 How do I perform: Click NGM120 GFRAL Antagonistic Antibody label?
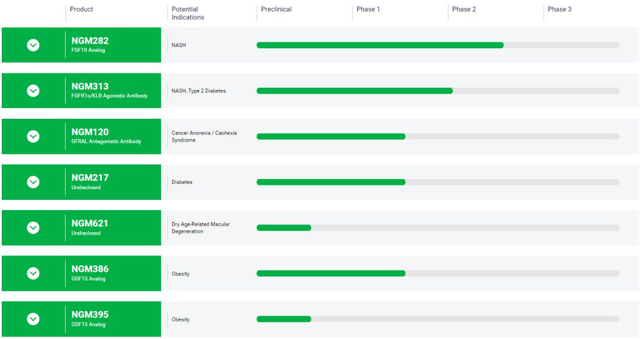pyautogui.click(x=106, y=141)
